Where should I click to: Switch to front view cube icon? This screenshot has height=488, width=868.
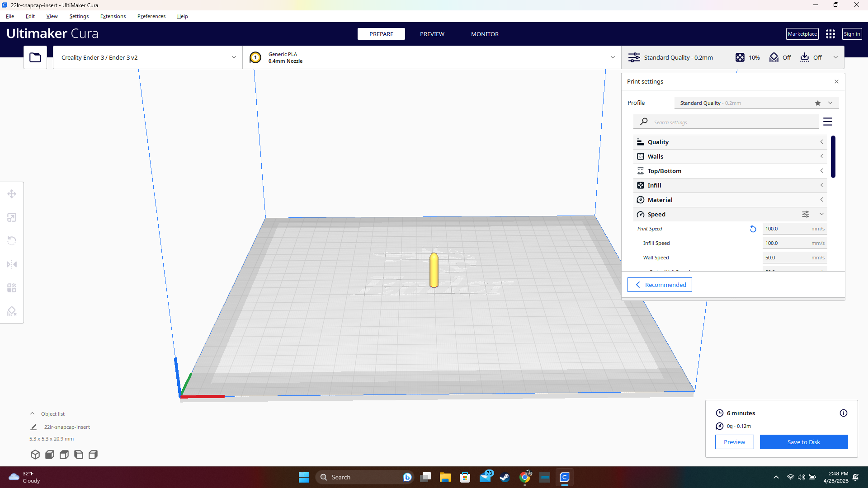click(50, 455)
